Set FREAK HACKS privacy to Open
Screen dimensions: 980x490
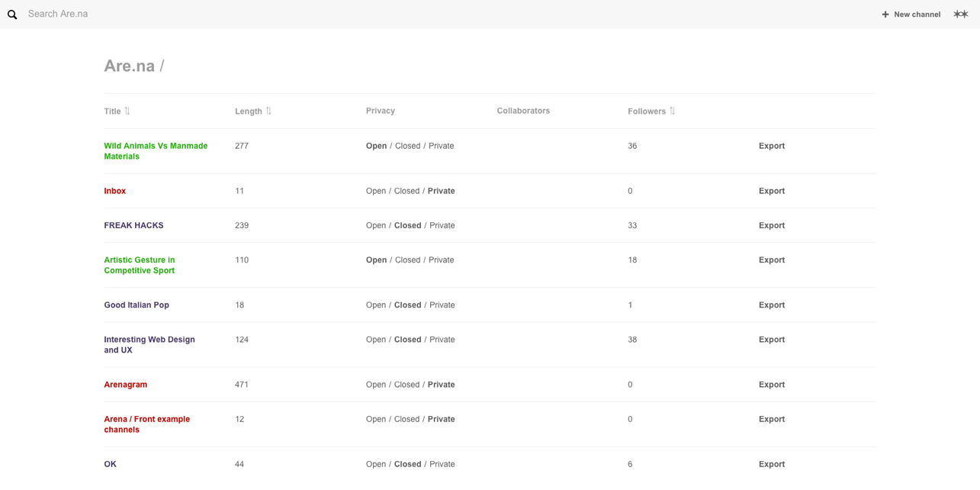point(376,225)
